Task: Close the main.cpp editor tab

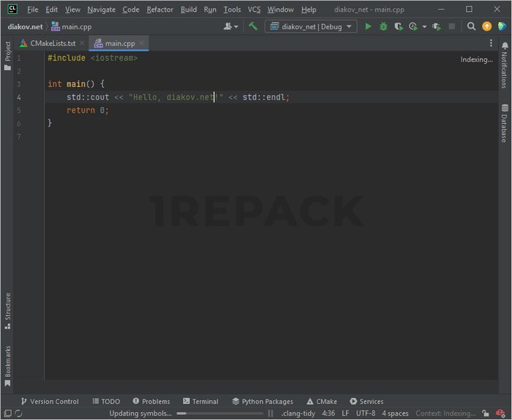Action: click(x=142, y=43)
